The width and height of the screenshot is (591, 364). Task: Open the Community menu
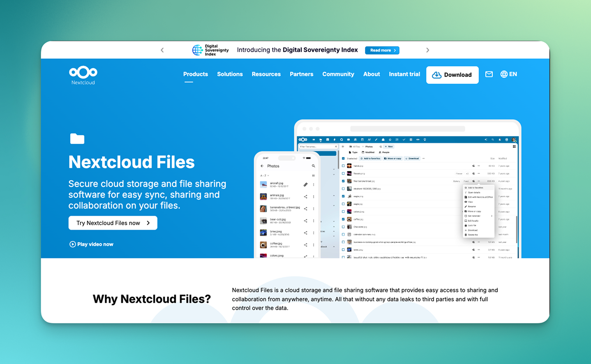click(338, 74)
